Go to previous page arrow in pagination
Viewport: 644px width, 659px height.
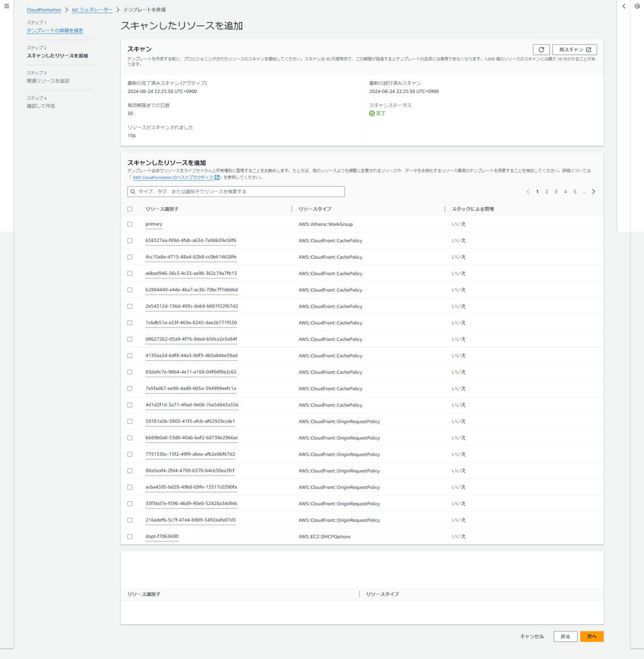coord(528,192)
